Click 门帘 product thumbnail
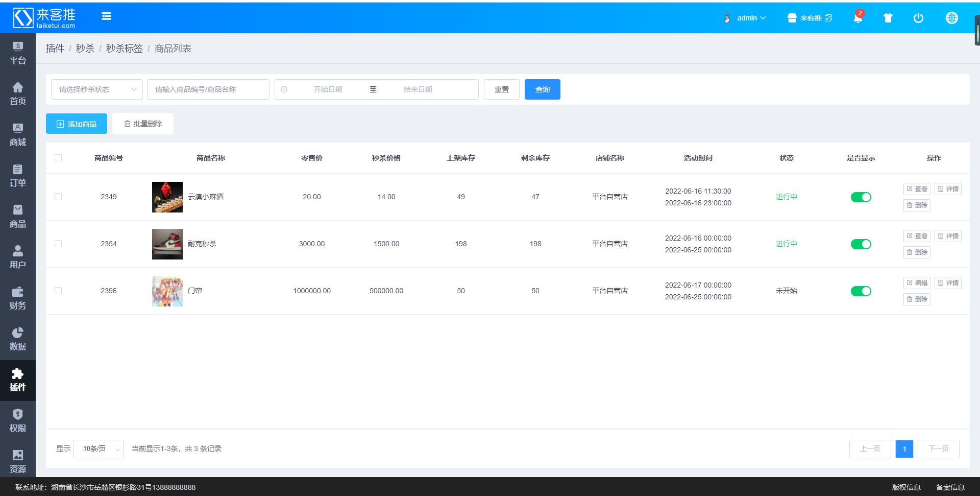The width and height of the screenshot is (980, 496). pyautogui.click(x=167, y=291)
